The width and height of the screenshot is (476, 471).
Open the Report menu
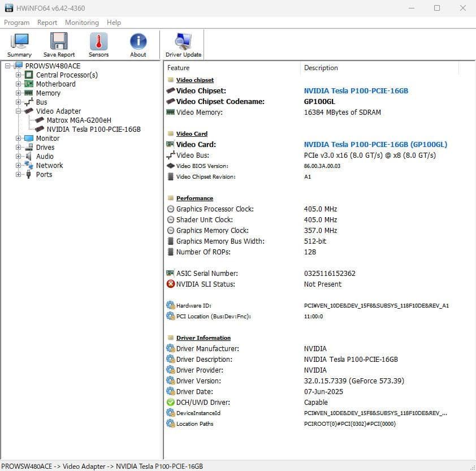point(47,23)
